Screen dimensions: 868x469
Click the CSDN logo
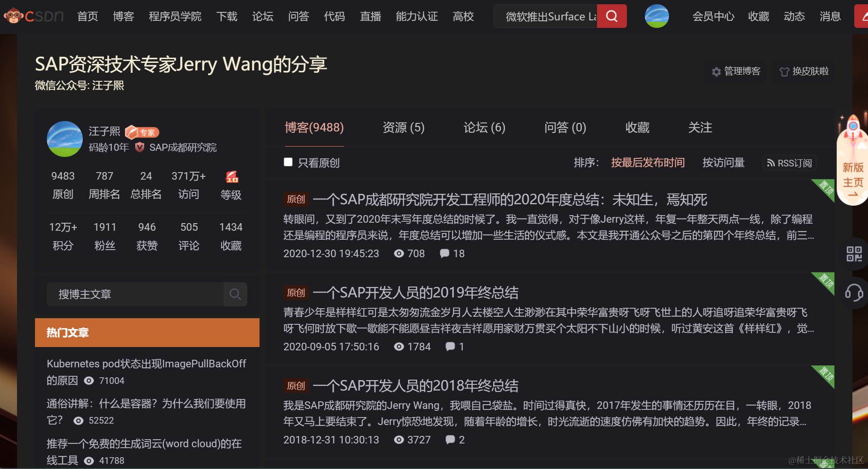point(33,16)
